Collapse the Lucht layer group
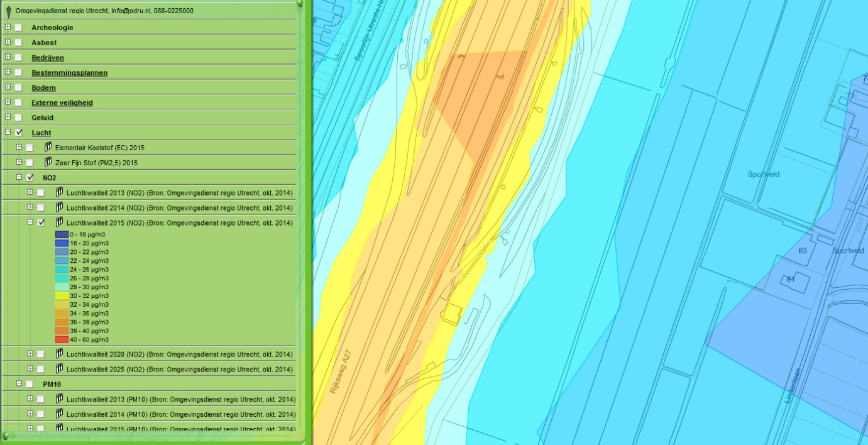Screen dimensions: 868x445 [x=8, y=132]
